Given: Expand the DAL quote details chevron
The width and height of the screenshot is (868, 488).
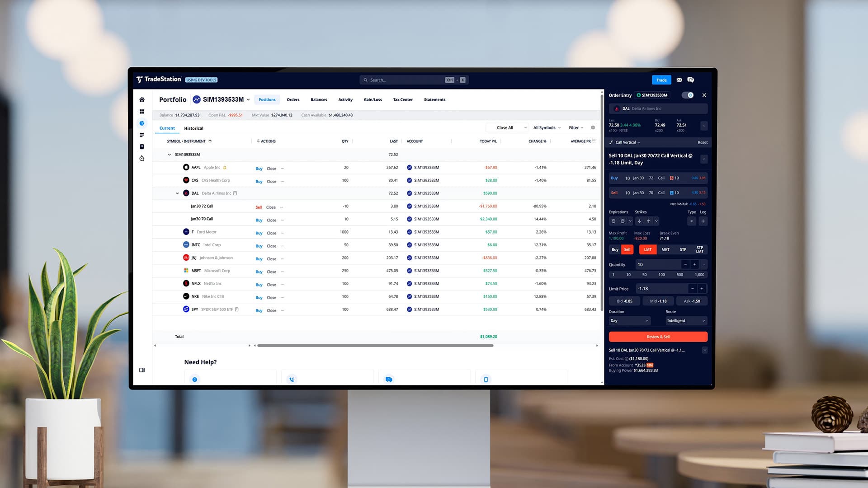Looking at the screenshot, I should coord(704,126).
